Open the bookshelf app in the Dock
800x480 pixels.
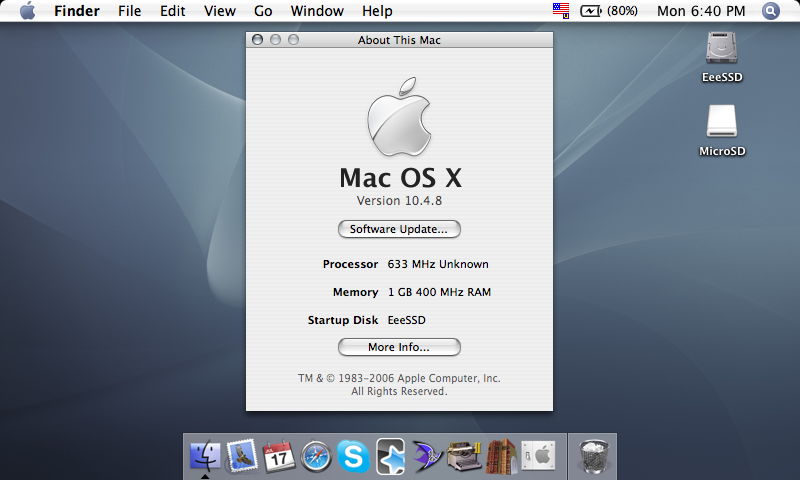point(501,455)
